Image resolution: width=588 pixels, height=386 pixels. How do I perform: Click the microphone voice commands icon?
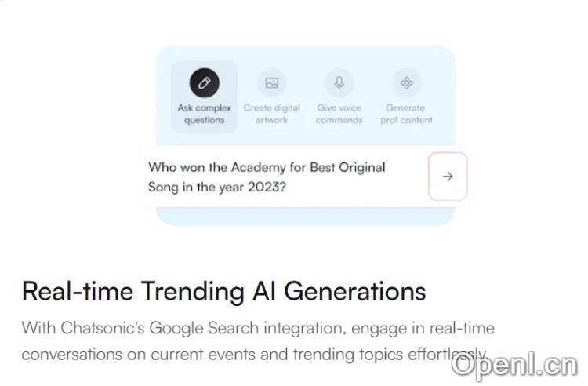(339, 82)
